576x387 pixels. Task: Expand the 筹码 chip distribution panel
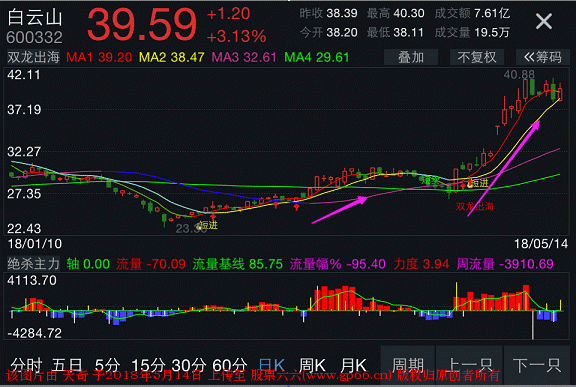[x=543, y=57]
